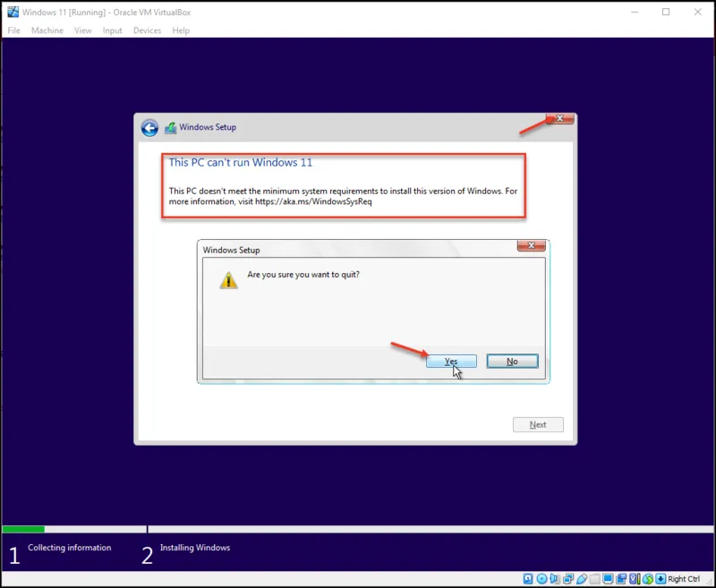Click greyed shared folders icon in status bar
This screenshot has height=588, width=716.
[594, 579]
